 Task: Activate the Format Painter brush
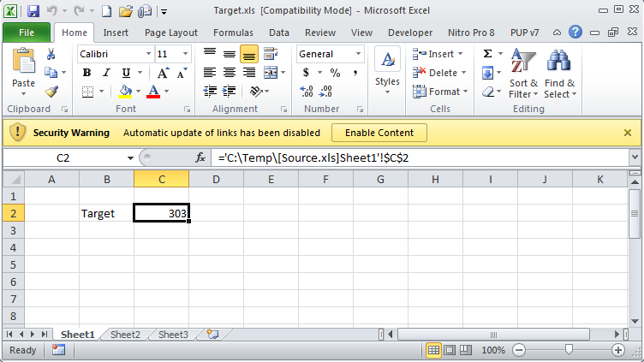pyautogui.click(x=51, y=91)
